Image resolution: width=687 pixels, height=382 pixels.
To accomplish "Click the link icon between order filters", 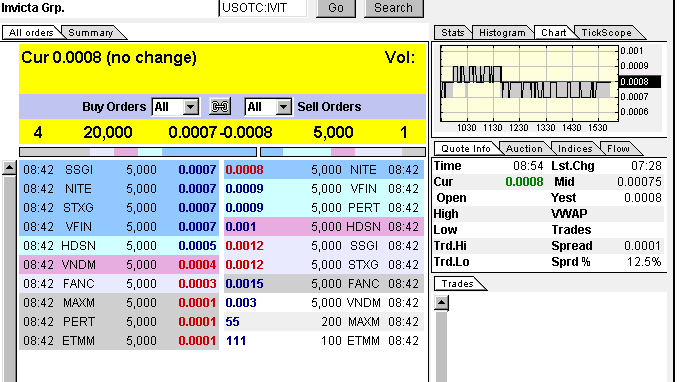I will [220, 106].
